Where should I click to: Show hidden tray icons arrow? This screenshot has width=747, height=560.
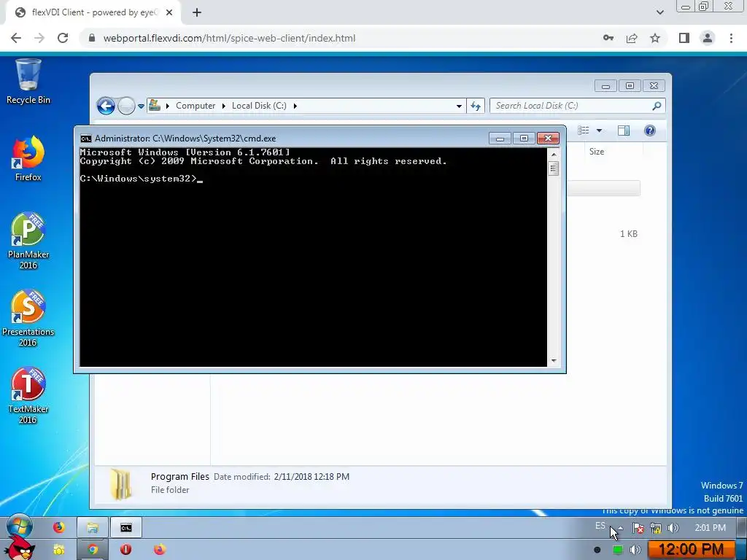621,528
